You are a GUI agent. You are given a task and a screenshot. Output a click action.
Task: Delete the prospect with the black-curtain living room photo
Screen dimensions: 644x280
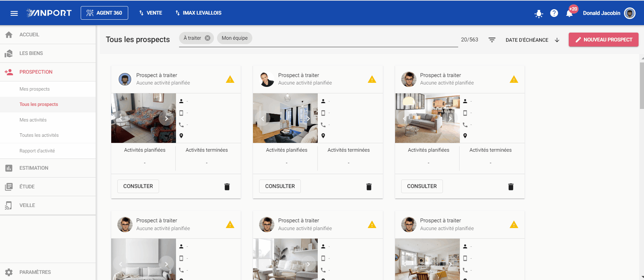click(x=369, y=186)
